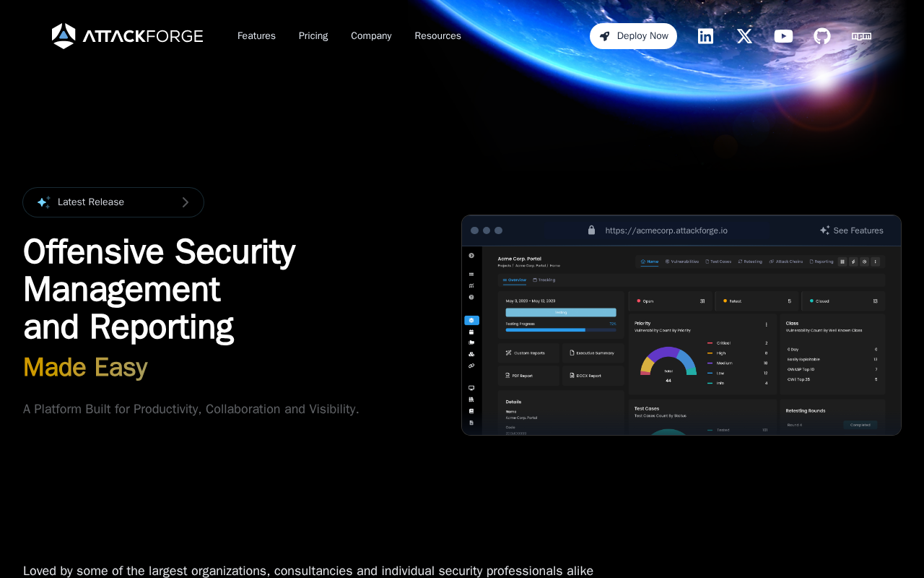924x578 pixels.
Task: Visit the X (Twitter) profile icon
Action: click(x=744, y=36)
